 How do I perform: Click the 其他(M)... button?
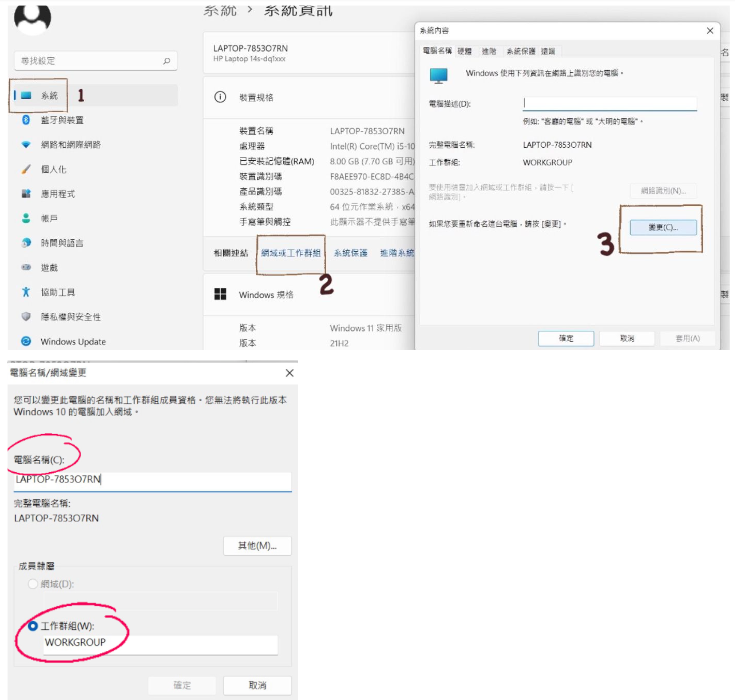tap(257, 546)
